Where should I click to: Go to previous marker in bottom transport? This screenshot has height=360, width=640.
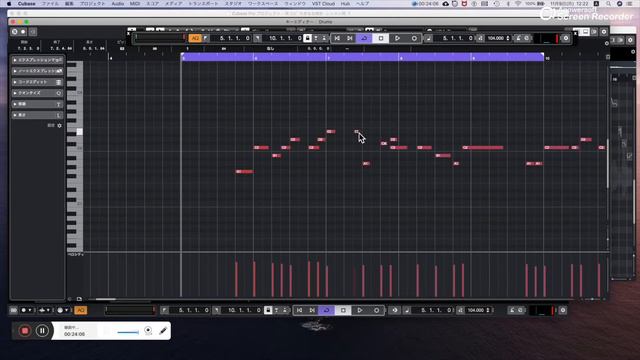coord(299,310)
